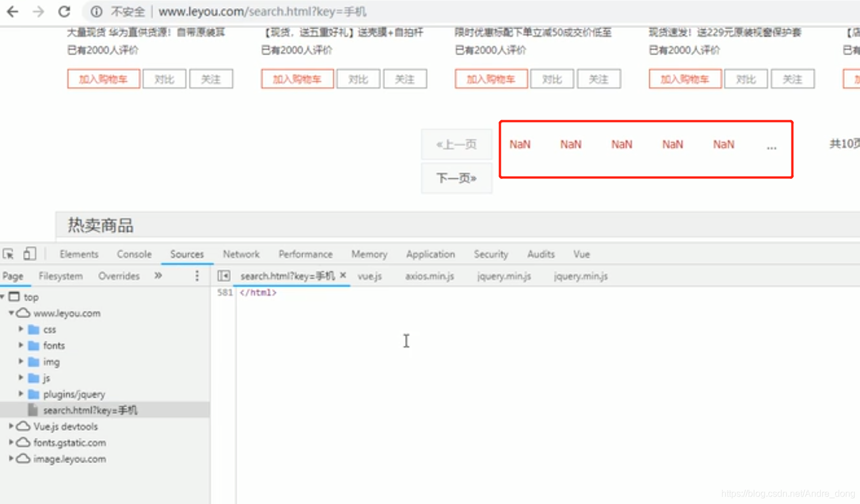Click the fifth NaN page link
The height and width of the screenshot is (504, 860).
(724, 144)
